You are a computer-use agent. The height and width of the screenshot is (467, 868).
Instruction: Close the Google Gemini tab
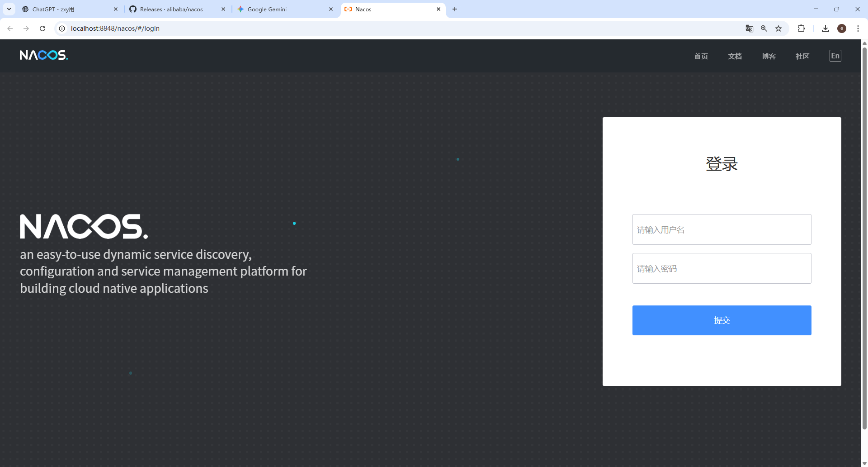[x=331, y=9]
